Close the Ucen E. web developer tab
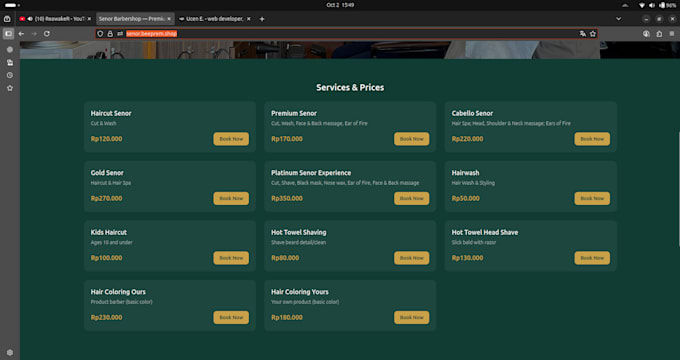This screenshot has width=680, height=360. coord(248,19)
